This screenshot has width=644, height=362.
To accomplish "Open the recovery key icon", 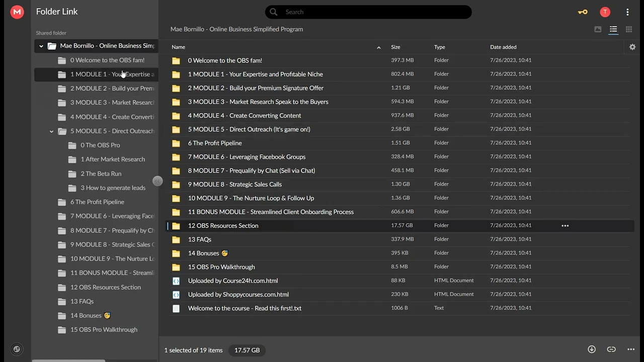I will click(x=583, y=12).
